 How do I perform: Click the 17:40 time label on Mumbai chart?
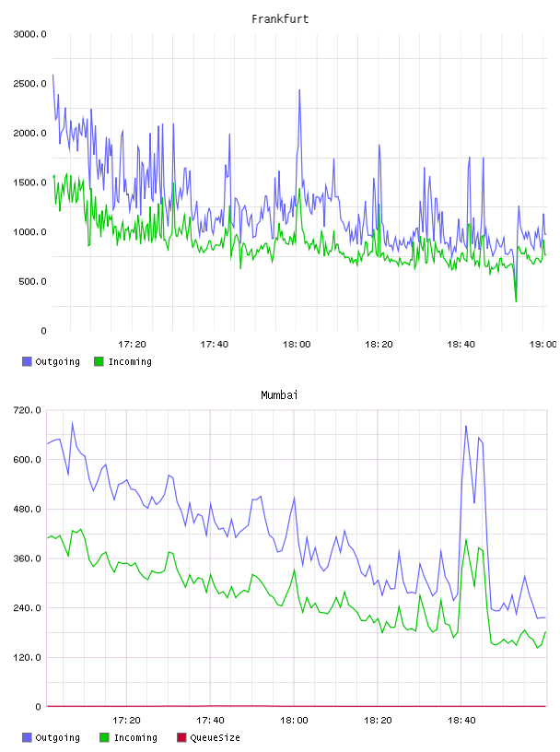point(210,720)
